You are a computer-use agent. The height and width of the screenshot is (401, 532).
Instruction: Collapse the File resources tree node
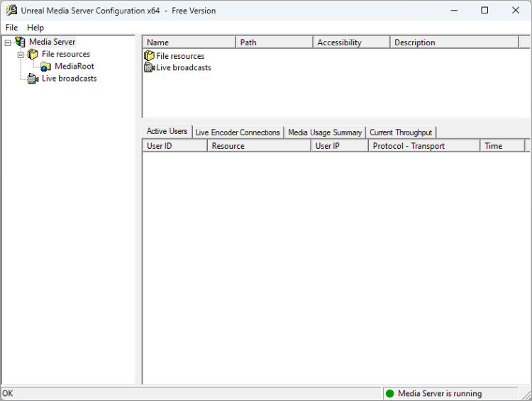pos(21,55)
